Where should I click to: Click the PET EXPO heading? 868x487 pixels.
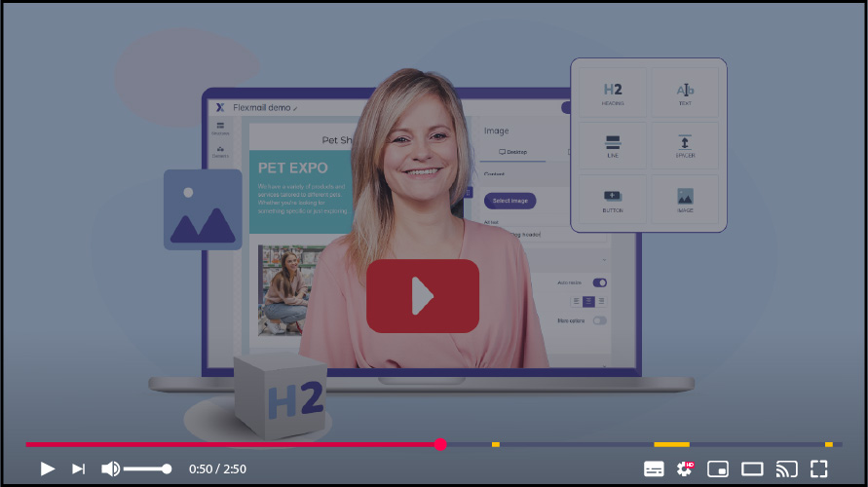click(x=293, y=168)
